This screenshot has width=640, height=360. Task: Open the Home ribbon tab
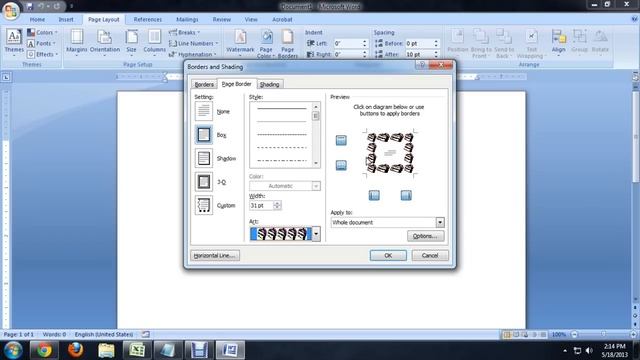click(x=37, y=19)
